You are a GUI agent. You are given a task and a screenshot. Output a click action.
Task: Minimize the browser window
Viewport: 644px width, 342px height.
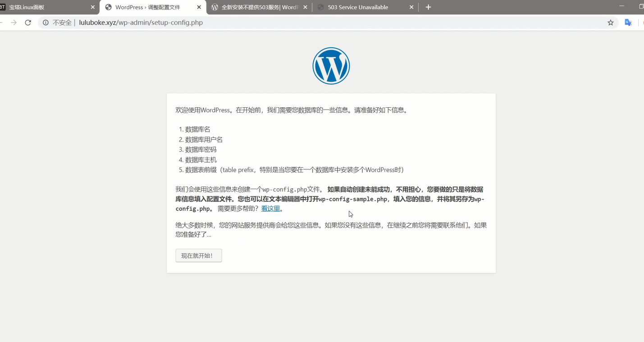(x=622, y=7)
